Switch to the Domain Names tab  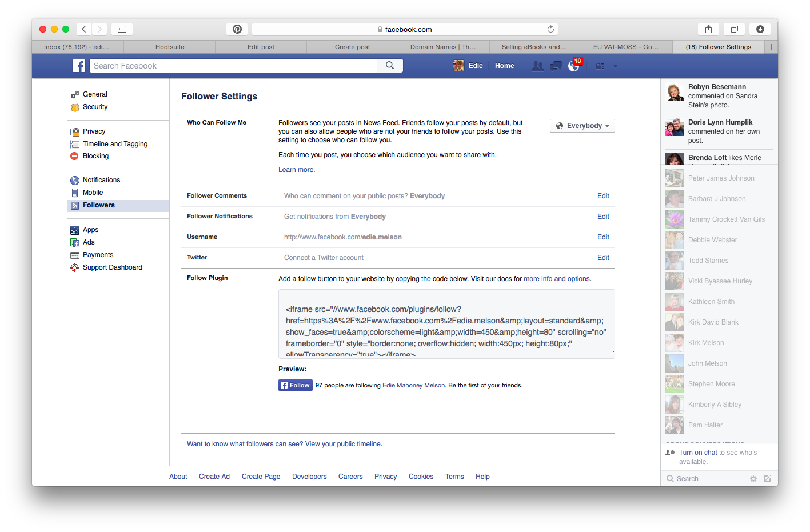[443, 47]
